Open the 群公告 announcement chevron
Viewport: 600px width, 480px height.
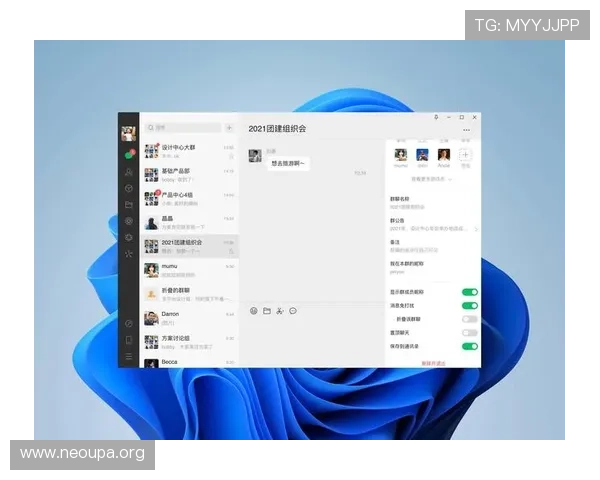[476, 229]
